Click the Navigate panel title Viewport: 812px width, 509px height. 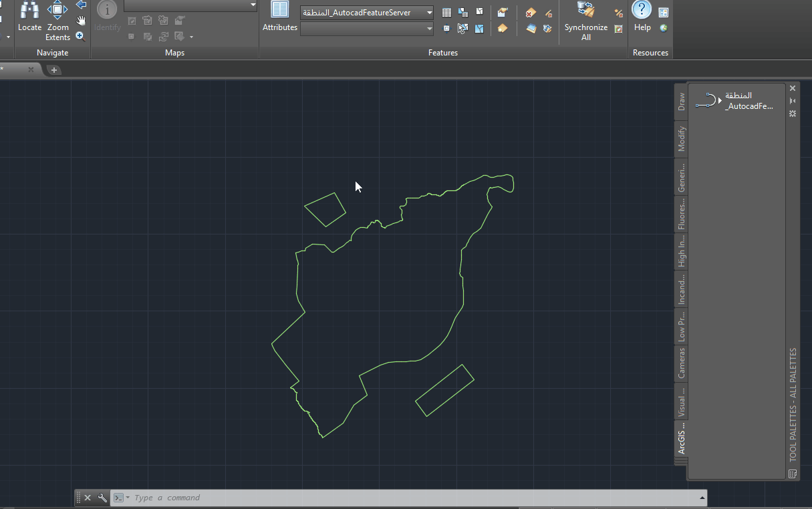tap(52, 53)
